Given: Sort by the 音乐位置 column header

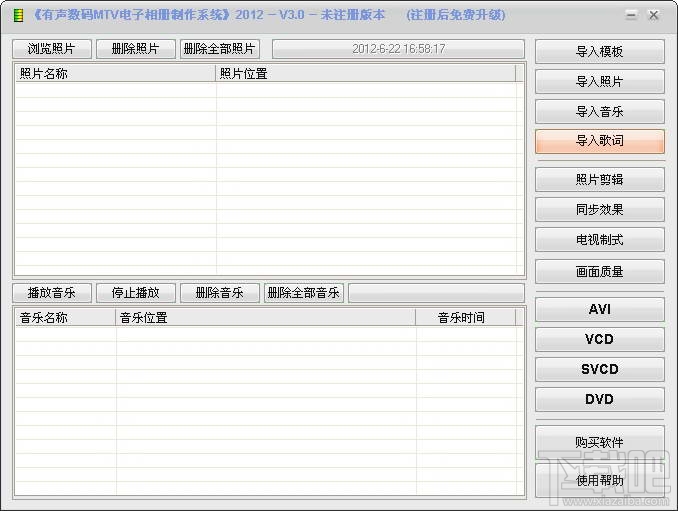Looking at the screenshot, I should click(265, 318).
